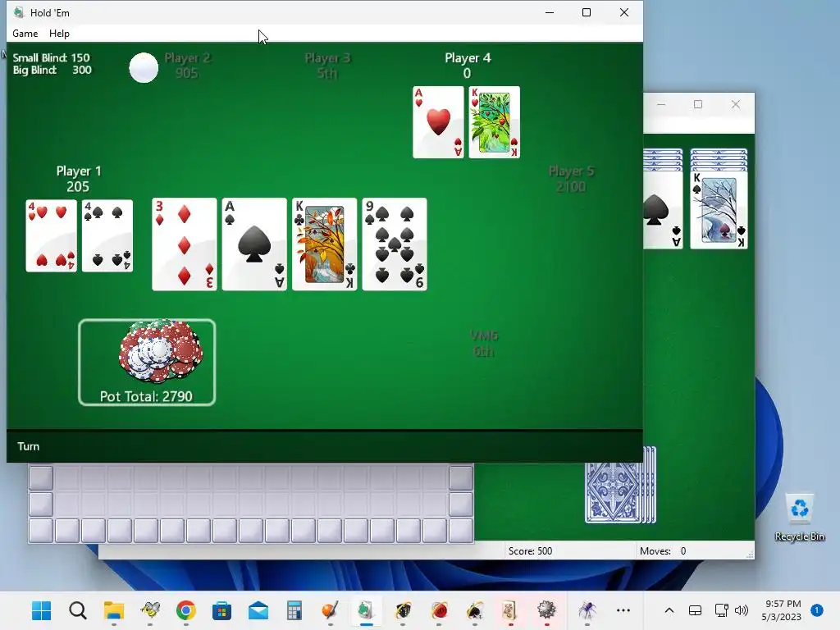Maximize the background Solitaire window
This screenshot has width=840, height=630.
[x=698, y=104]
